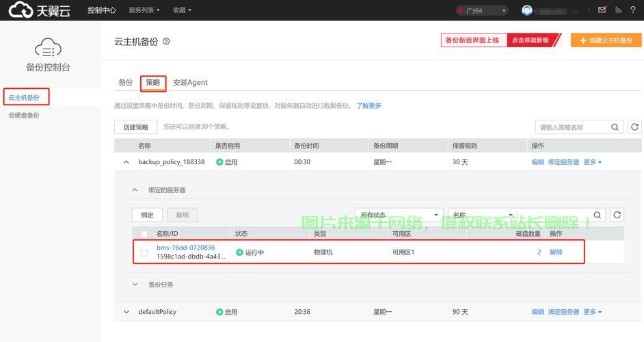Image resolution: width=644 pixels, height=342 pixels.
Task: Click the 30 天 retention value
Action: click(x=460, y=162)
